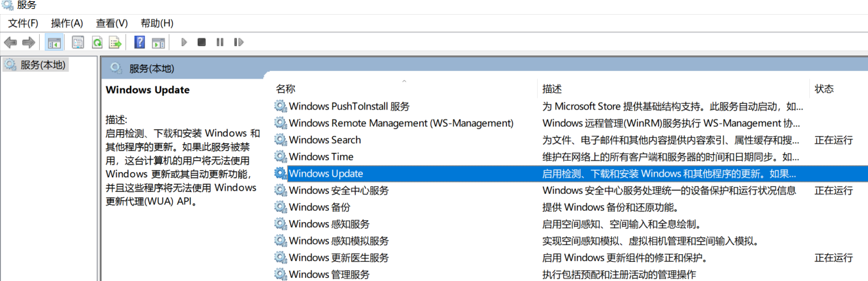This screenshot has height=281, width=868.
Task: Toggle the show/hide console tree icon
Action: [x=55, y=42]
